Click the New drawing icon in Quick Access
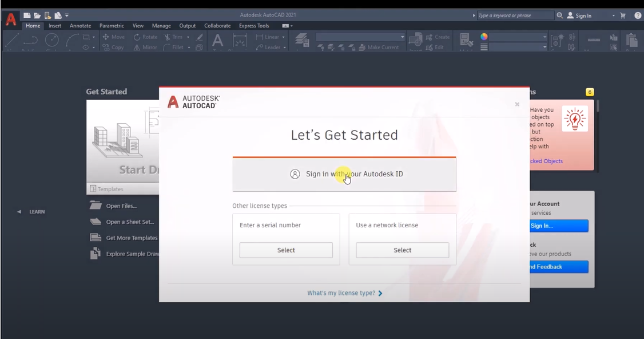This screenshot has height=339, width=644. pos(27,15)
